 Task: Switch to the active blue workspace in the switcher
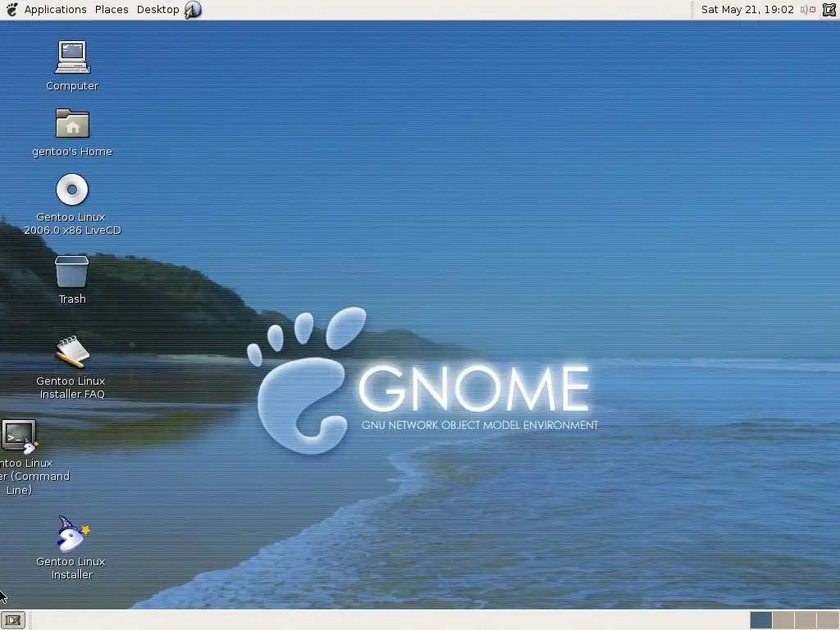760,620
